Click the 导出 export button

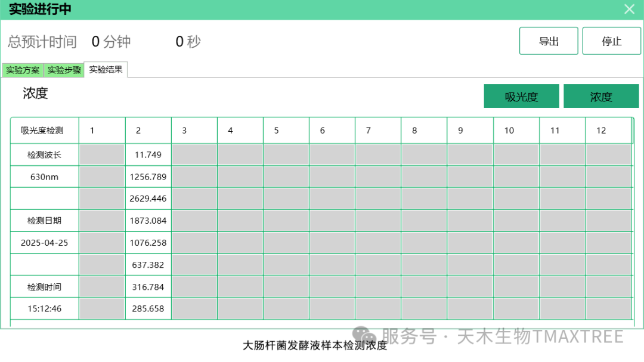point(548,41)
